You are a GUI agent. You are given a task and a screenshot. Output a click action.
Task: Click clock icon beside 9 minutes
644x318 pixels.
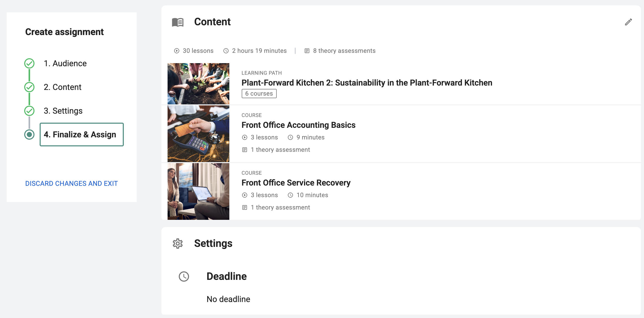click(x=290, y=137)
